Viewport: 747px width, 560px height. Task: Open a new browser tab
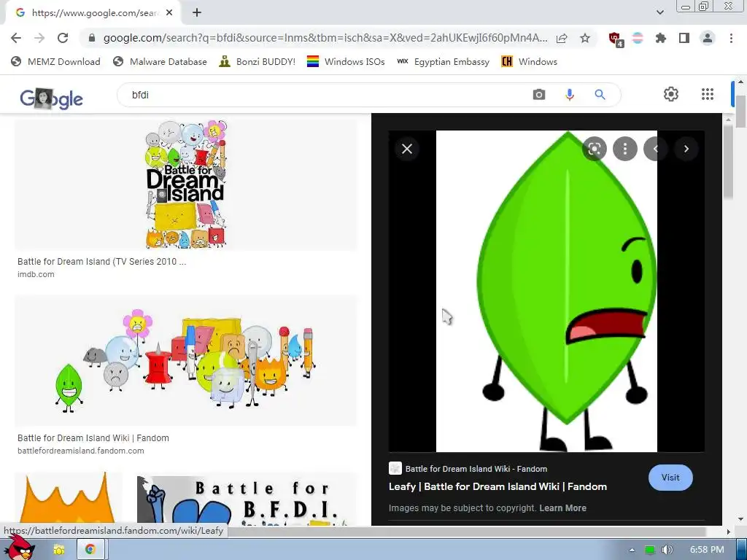tap(197, 13)
